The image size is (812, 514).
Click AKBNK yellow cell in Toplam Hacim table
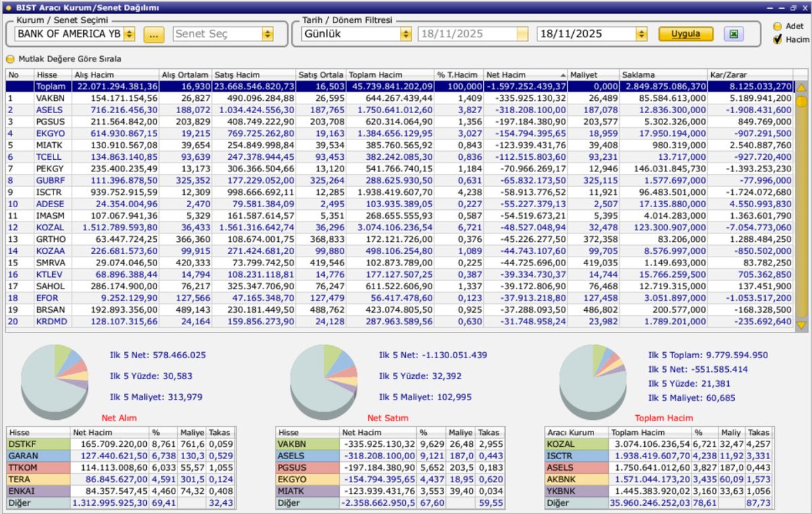click(577, 479)
